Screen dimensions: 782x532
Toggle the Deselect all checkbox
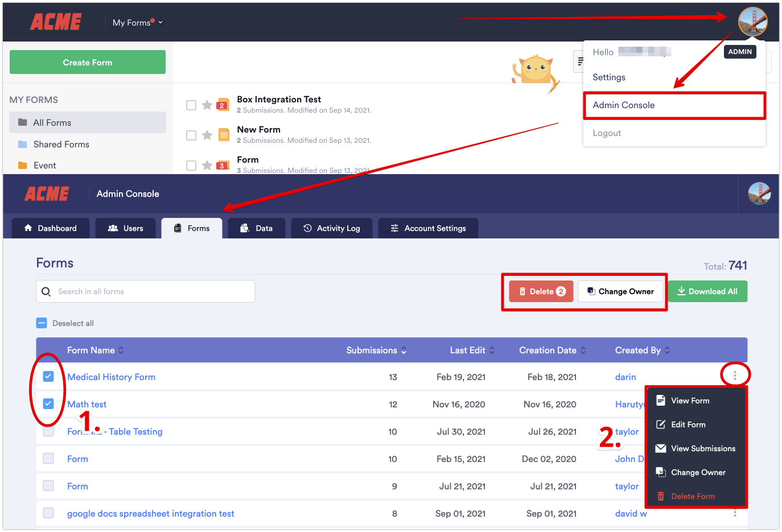[x=42, y=323]
